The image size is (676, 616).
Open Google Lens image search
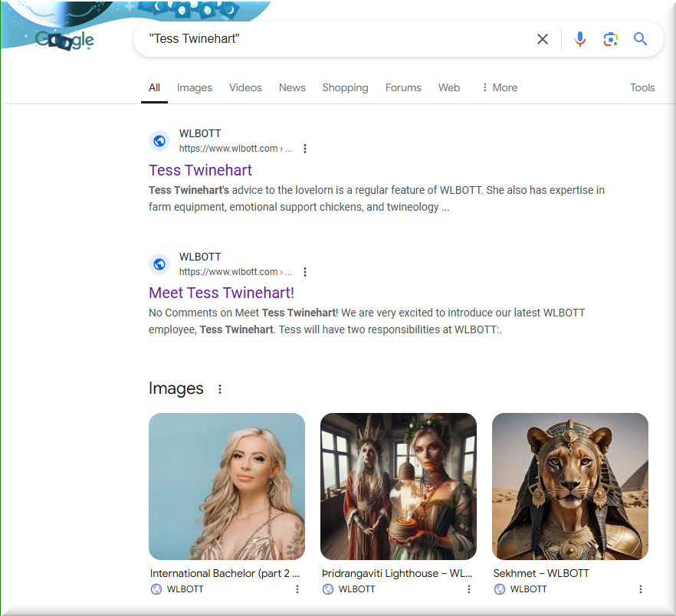click(x=610, y=39)
